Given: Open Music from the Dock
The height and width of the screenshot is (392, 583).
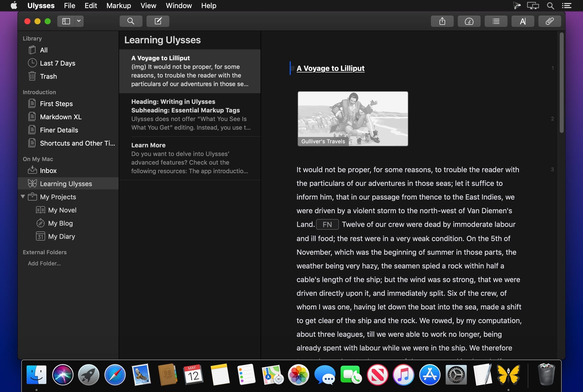Looking at the screenshot, I should click(x=403, y=375).
